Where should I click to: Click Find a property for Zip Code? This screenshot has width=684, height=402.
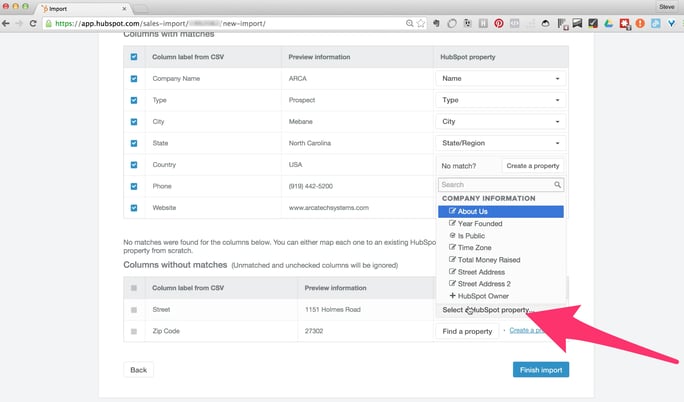[x=467, y=331]
